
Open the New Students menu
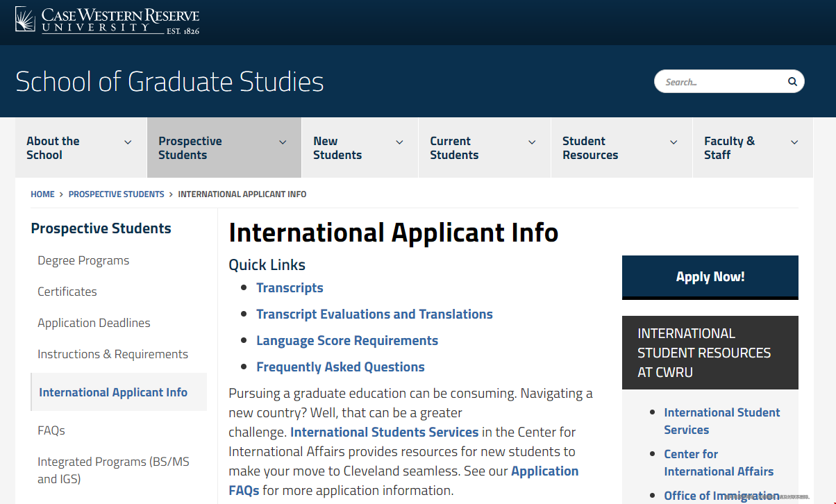[360, 148]
